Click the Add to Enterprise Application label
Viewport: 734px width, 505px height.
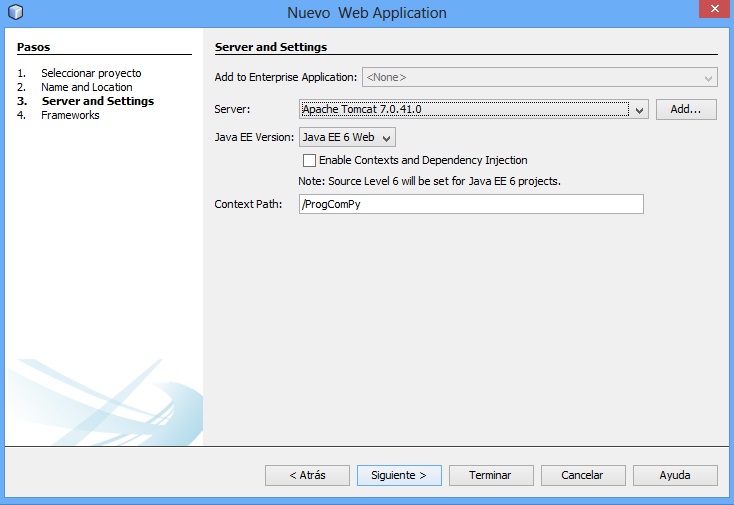pyautogui.click(x=286, y=77)
